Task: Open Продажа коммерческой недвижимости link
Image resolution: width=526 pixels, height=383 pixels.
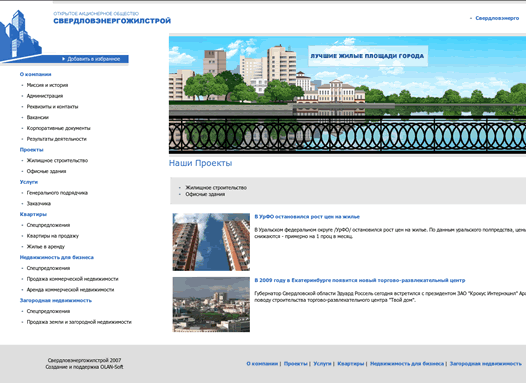Action: tap(72, 279)
